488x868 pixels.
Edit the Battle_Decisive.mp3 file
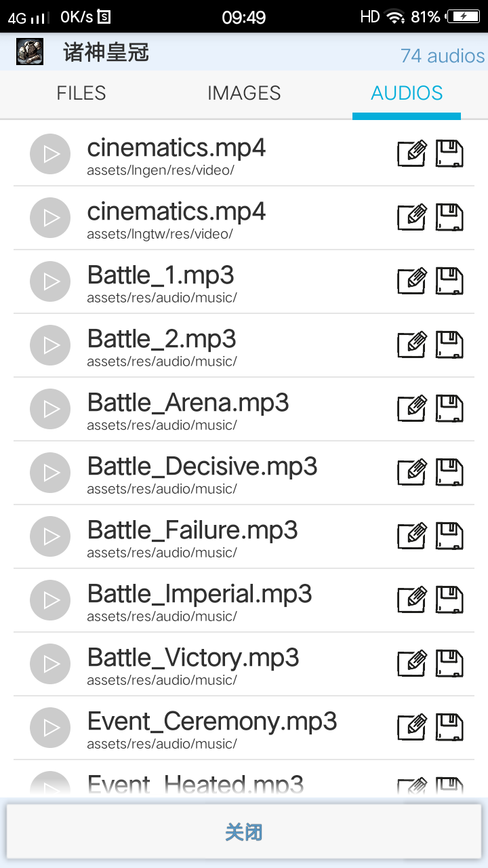[x=411, y=473]
